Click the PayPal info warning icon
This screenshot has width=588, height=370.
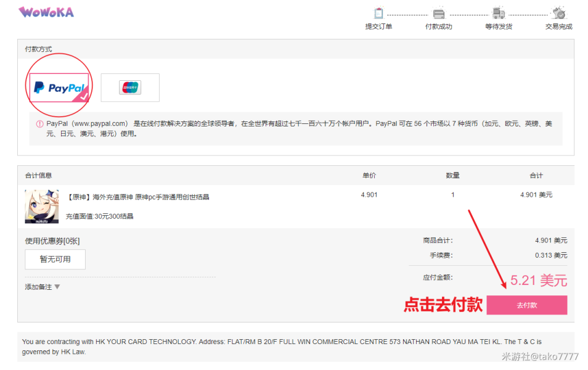(x=39, y=124)
